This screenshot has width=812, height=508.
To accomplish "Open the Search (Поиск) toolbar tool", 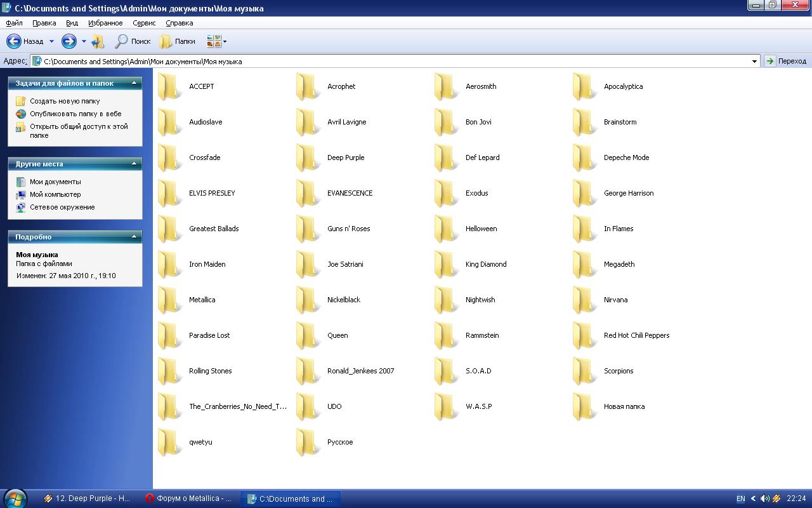I will [x=133, y=41].
